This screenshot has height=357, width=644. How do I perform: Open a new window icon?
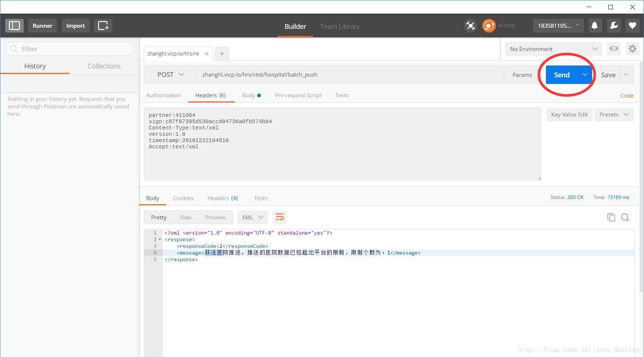(x=103, y=26)
